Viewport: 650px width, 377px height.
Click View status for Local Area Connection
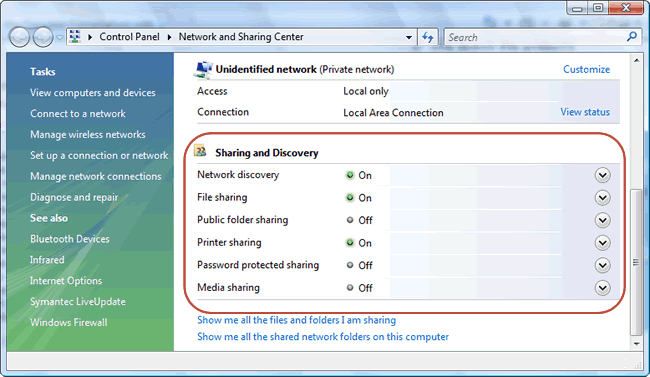coord(585,112)
